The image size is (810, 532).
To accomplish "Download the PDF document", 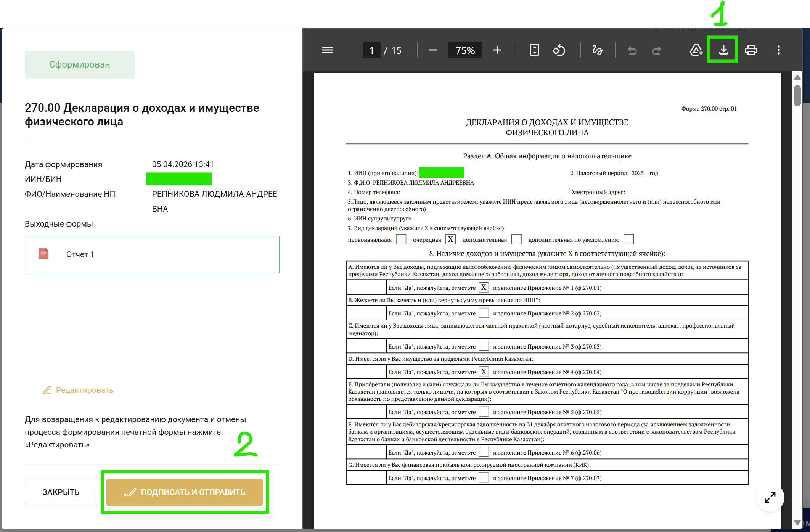I will point(723,50).
